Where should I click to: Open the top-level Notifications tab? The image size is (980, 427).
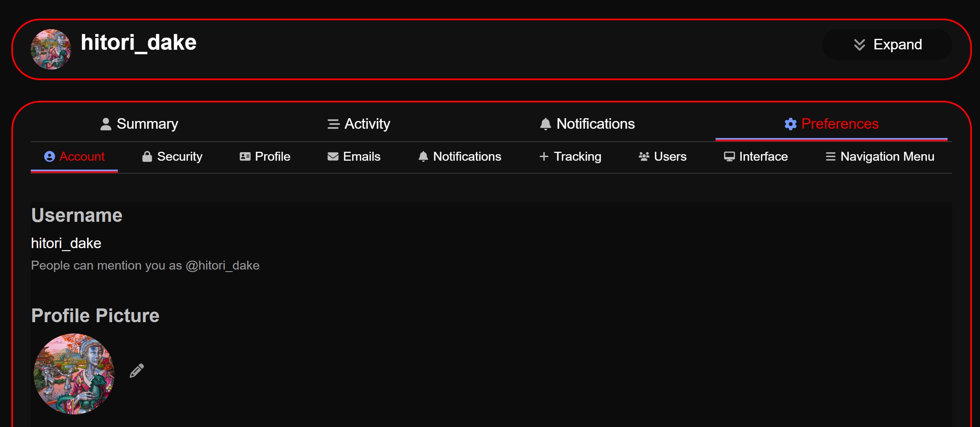[587, 124]
